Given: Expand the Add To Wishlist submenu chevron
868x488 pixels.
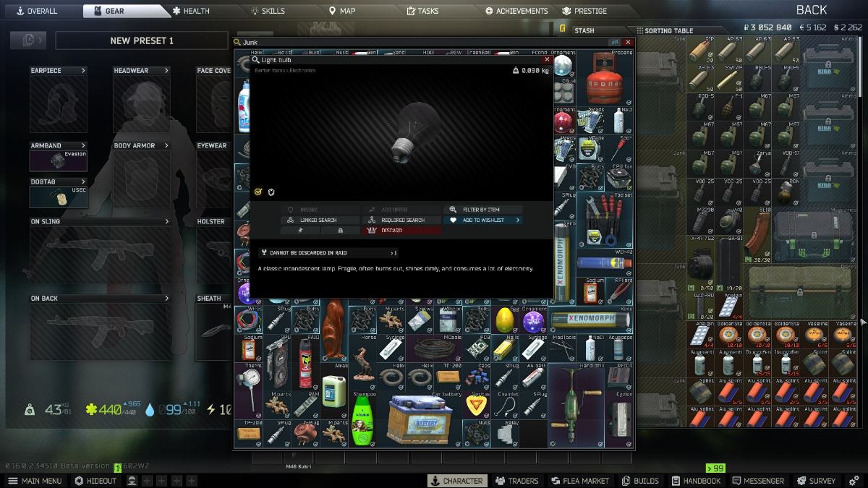Looking at the screenshot, I should click(x=518, y=220).
